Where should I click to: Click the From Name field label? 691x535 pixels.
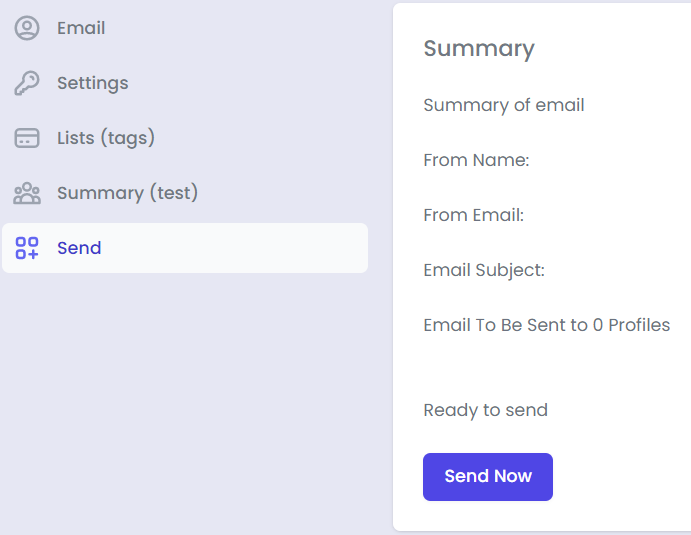point(476,160)
